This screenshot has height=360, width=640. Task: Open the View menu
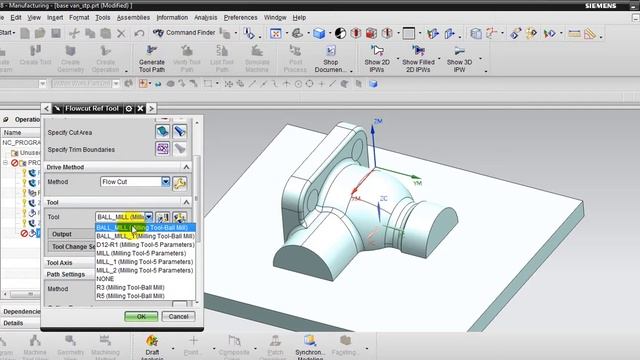(34, 18)
